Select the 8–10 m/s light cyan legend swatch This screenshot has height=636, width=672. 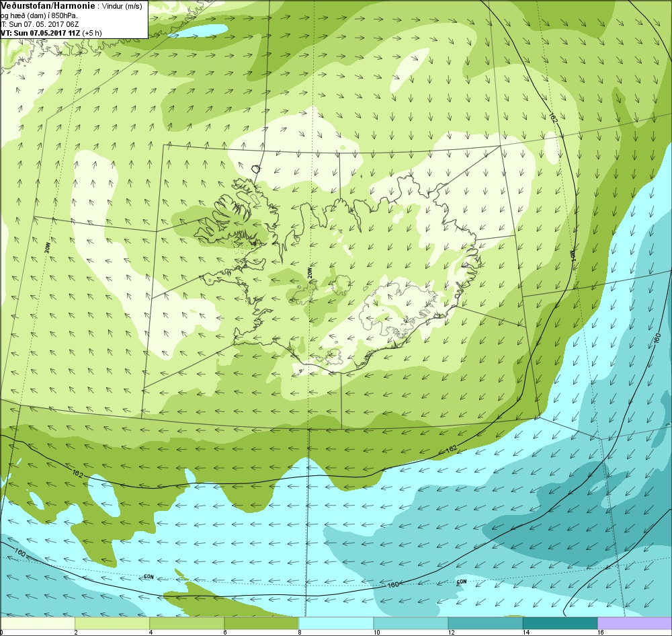[335, 623]
